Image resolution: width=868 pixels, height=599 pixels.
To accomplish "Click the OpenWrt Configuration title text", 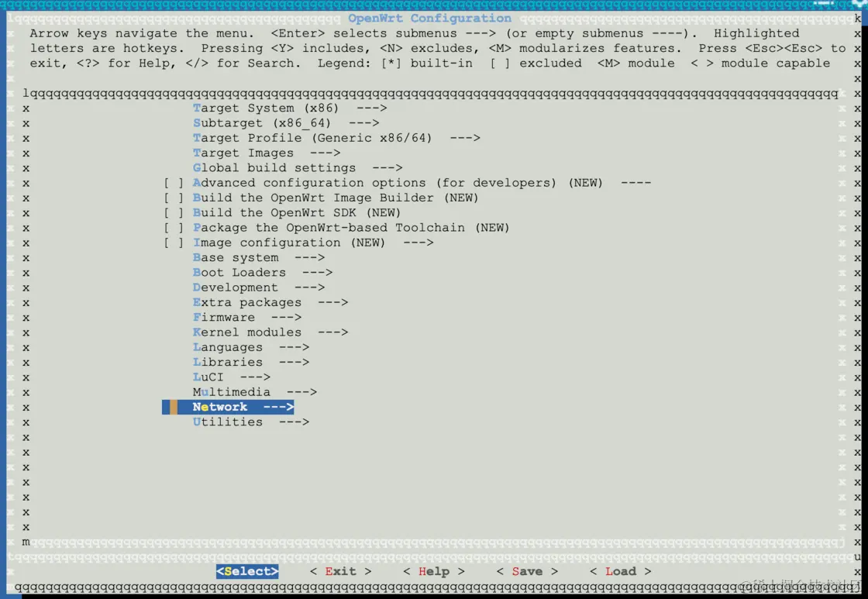I will 429,19.
